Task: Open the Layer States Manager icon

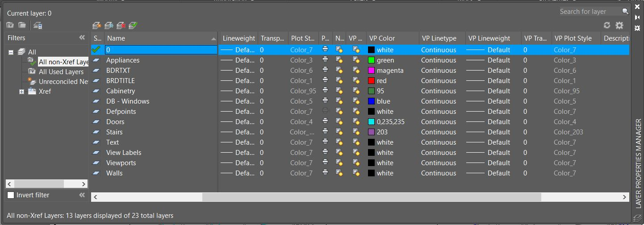Action: click(x=38, y=25)
